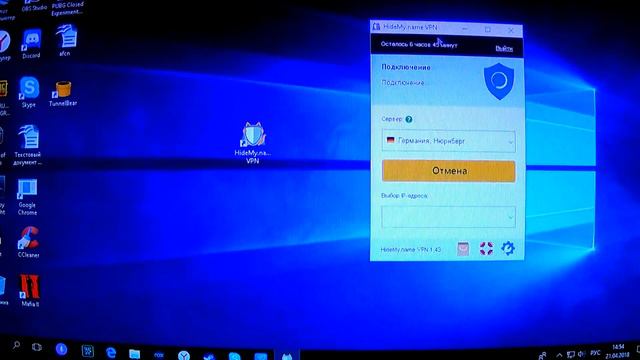
Task: Click the network tray icon
Action: coord(571,354)
